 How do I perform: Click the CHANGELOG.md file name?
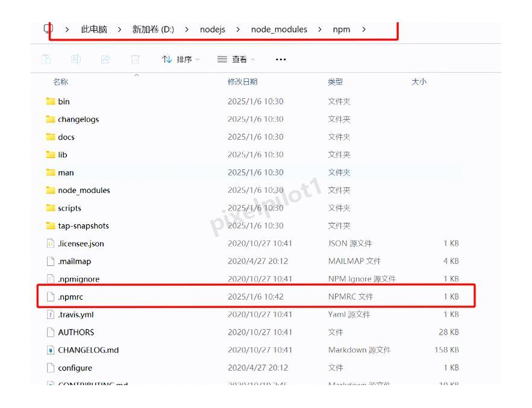click(89, 350)
